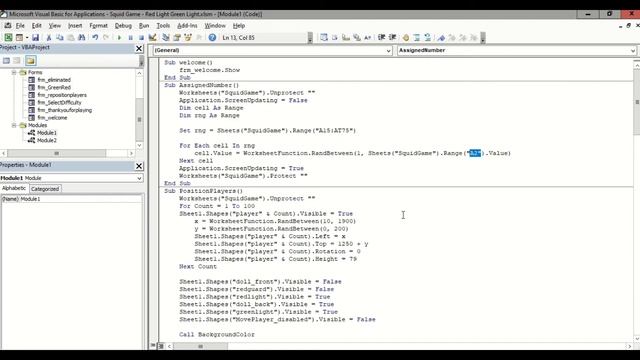The image size is (640, 360).
Task: Open the Add-Ins menu
Action: 187,25
